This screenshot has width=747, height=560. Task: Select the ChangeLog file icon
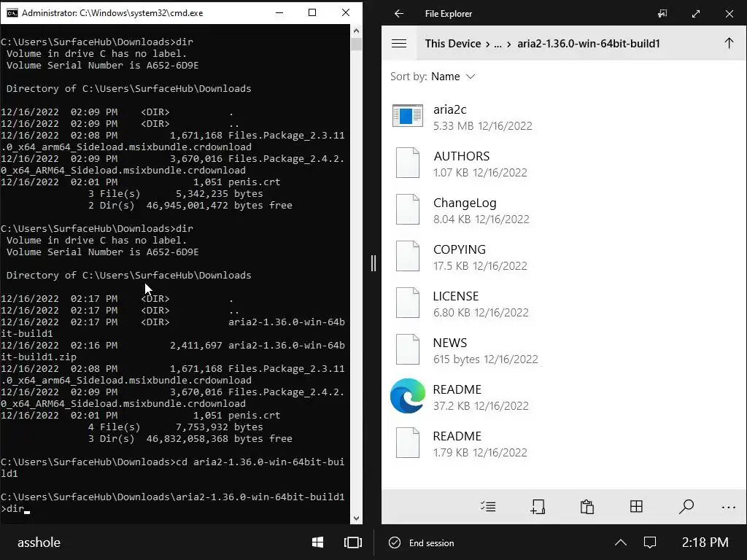point(408,209)
